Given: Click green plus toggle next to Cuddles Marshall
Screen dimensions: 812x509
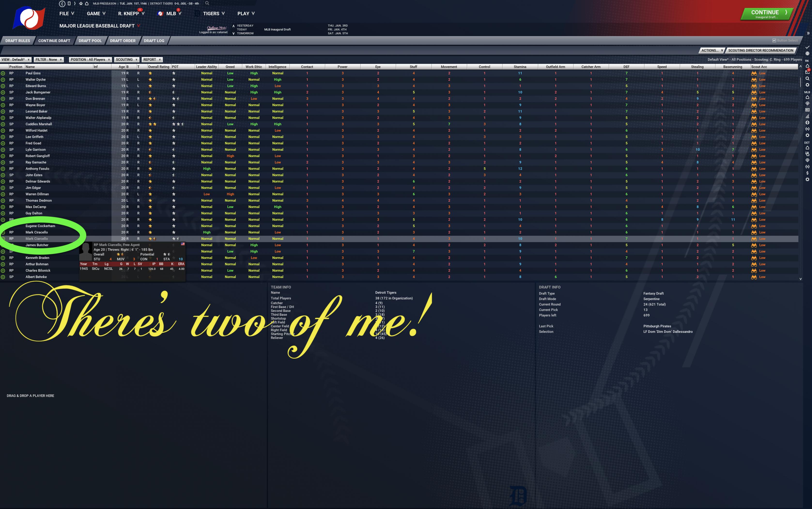Looking at the screenshot, I should [x=3, y=124].
